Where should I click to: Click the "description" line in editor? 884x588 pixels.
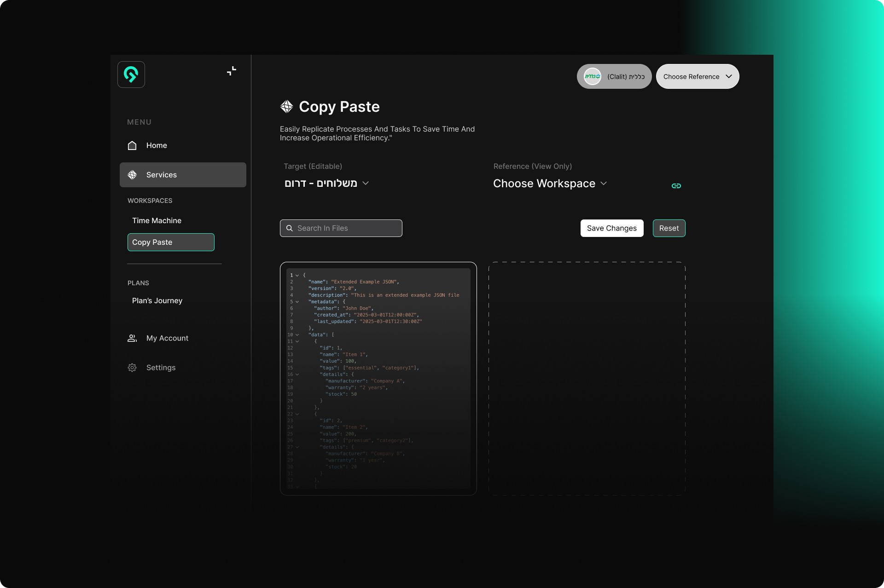[384, 295]
